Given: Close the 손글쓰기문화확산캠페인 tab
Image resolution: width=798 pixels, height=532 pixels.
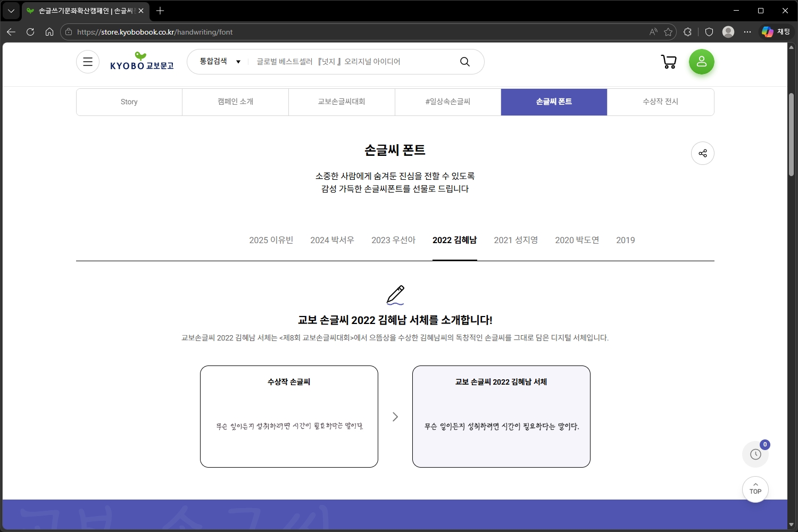Looking at the screenshot, I should pyautogui.click(x=141, y=11).
